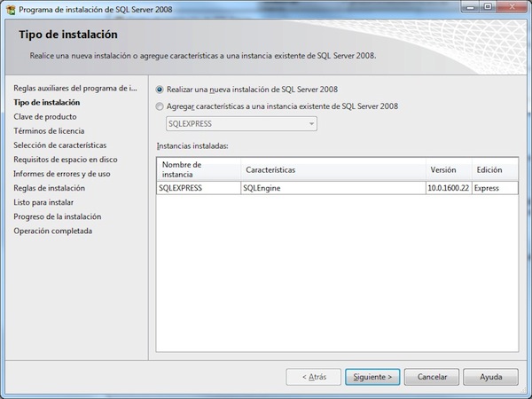Click the Siguiente button
Viewport: 532px width, 399px height.
(372, 377)
